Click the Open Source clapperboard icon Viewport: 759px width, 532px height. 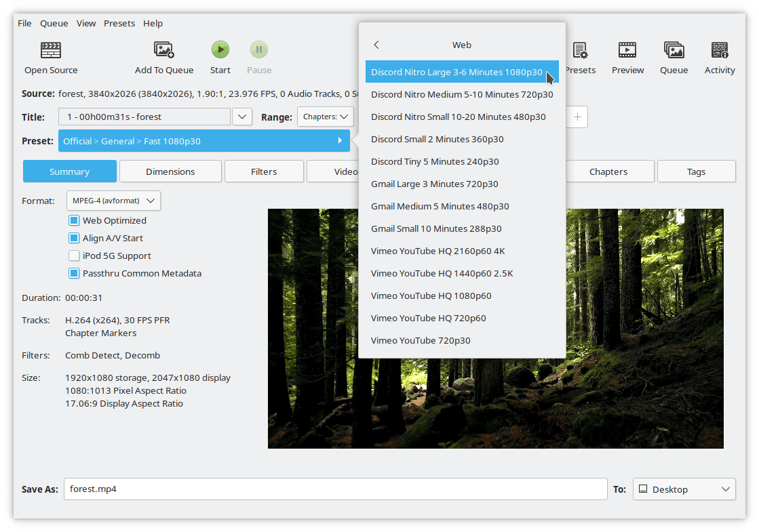pyautogui.click(x=51, y=50)
